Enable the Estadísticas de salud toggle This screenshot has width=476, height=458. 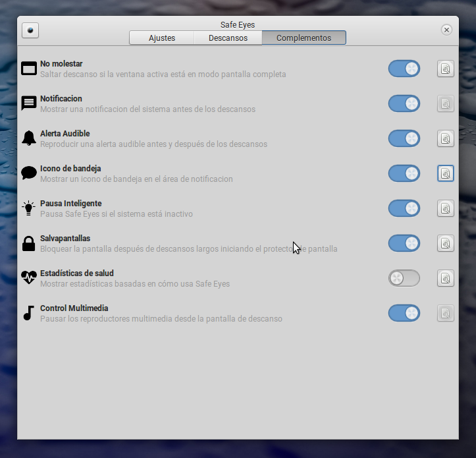[404, 278]
